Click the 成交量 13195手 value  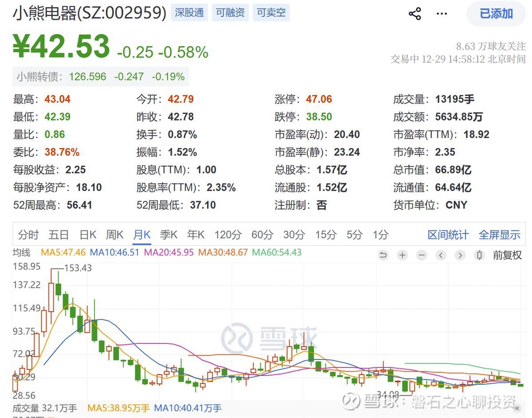(x=455, y=99)
